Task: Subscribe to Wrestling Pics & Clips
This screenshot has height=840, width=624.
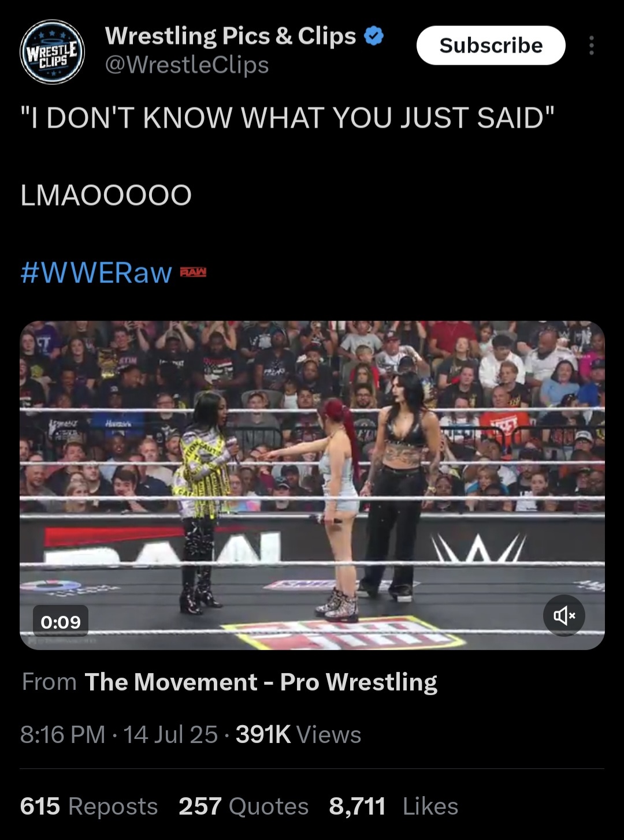Action: (491, 46)
